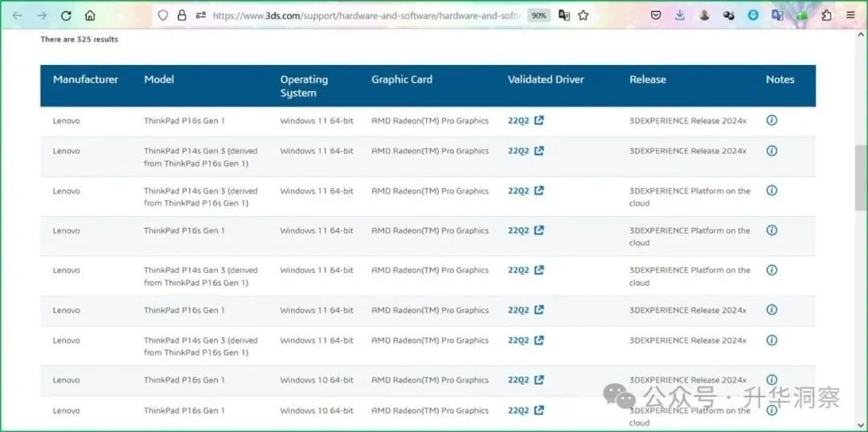Click the Validated Driver column header

(x=546, y=79)
